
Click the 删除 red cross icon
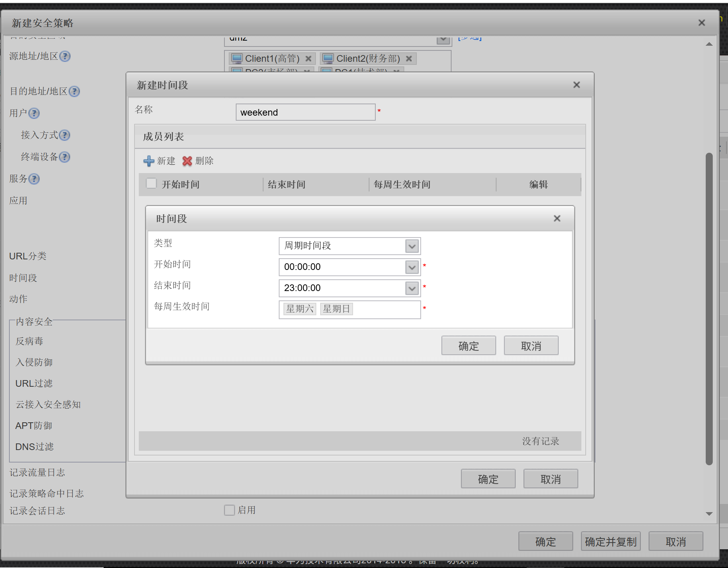pyautogui.click(x=187, y=161)
